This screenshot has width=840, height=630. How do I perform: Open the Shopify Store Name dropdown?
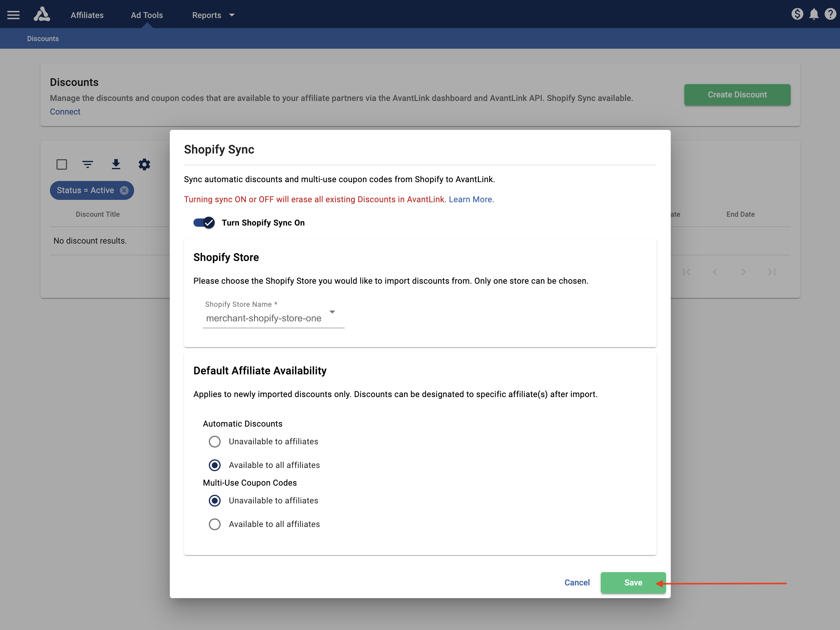click(x=332, y=312)
